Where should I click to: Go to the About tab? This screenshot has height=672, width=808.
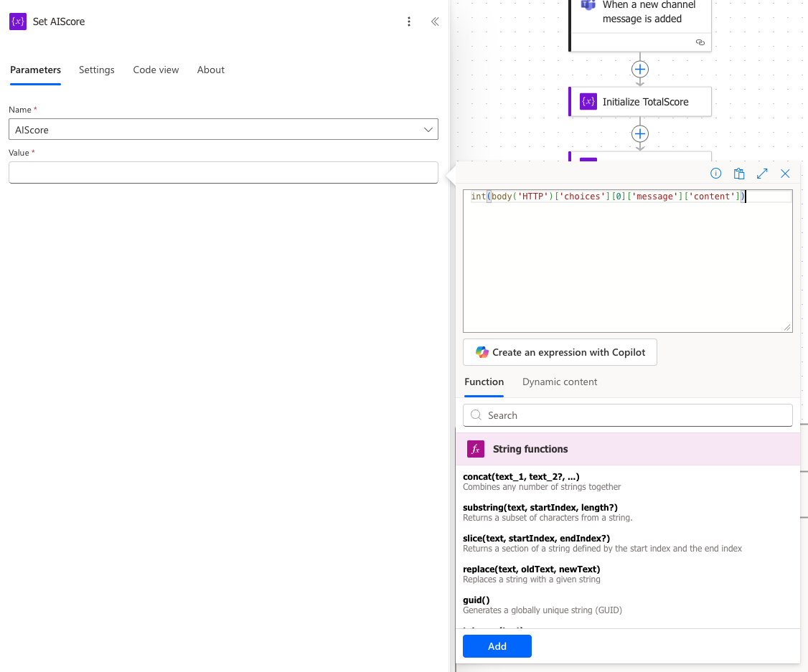[211, 70]
